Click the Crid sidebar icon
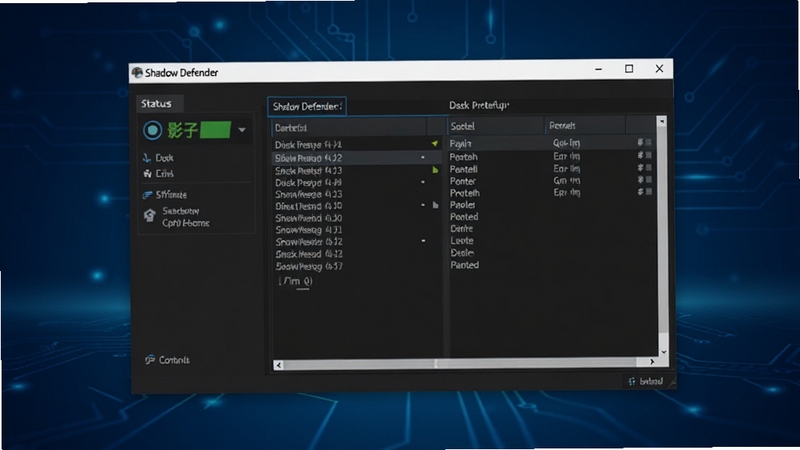 click(x=147, y=173)
